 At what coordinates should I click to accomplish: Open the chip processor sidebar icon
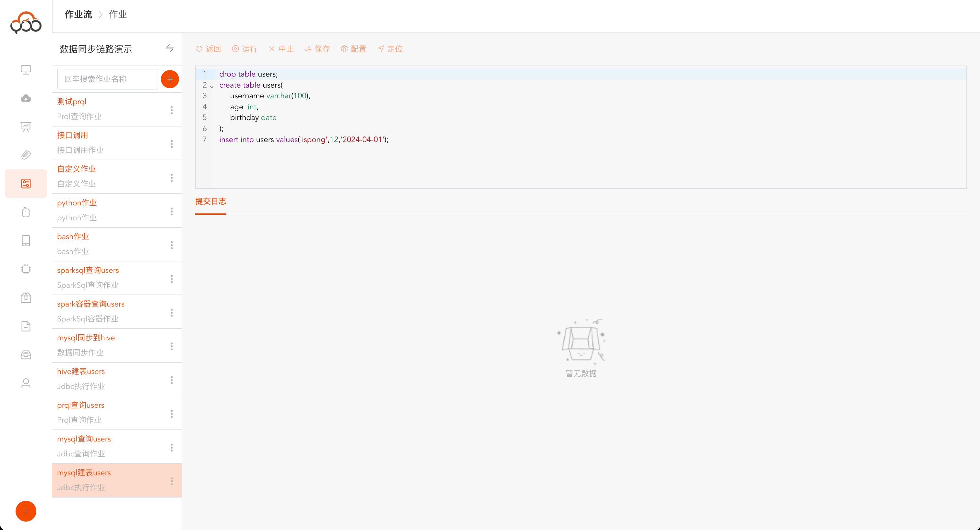26,269
